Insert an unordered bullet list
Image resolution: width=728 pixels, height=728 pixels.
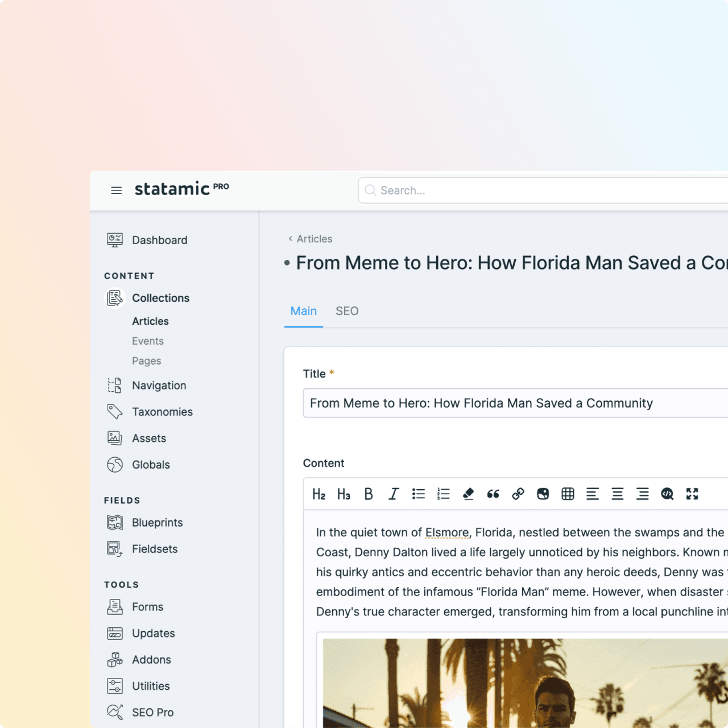[419, 494]
